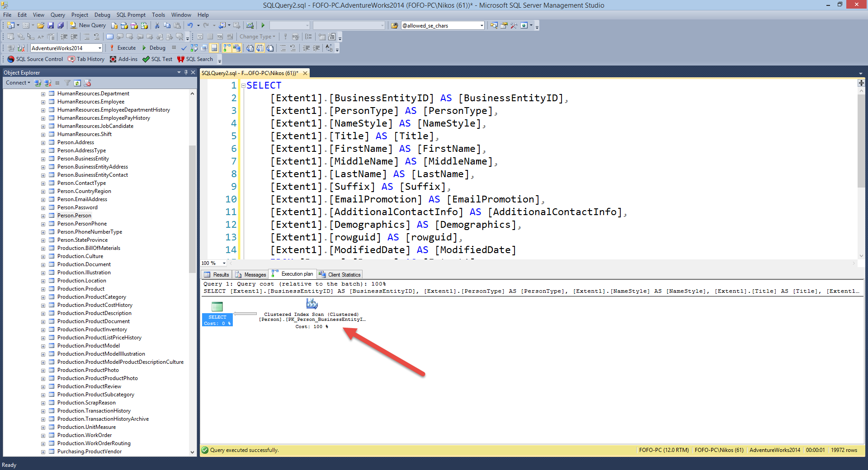Toggle Include Client Statistics button

pos(237,48)
